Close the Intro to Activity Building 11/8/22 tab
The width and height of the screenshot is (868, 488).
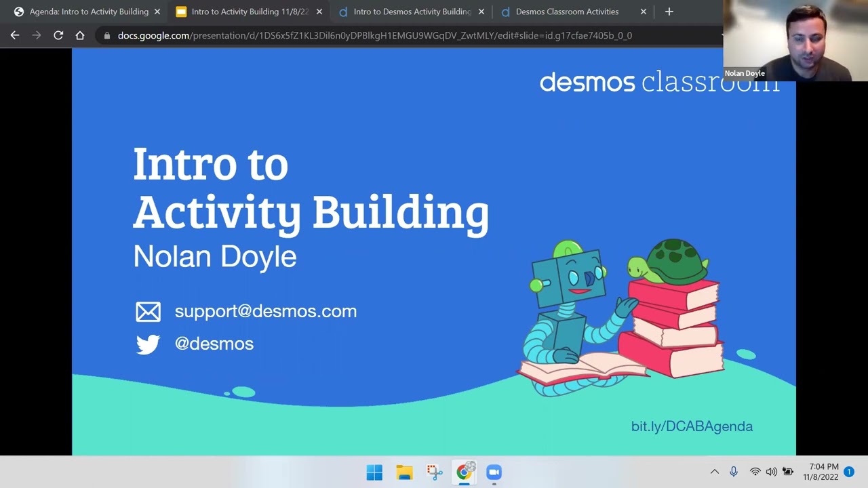pyautogui.click(x=319, y=12)
